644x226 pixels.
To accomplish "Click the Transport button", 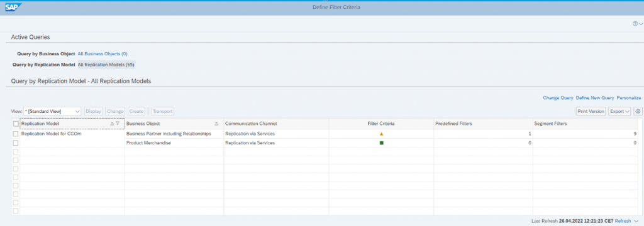I will click(163, 111).
